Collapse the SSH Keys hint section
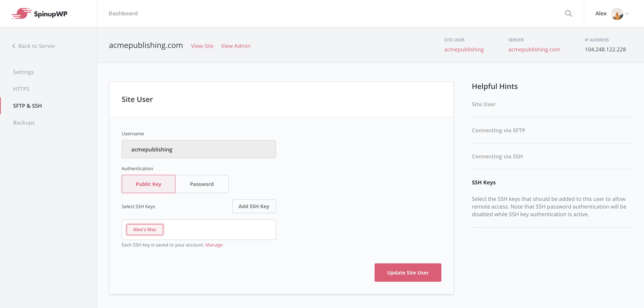Viewport: 644px width, 308px height. (x=484, y=182)
